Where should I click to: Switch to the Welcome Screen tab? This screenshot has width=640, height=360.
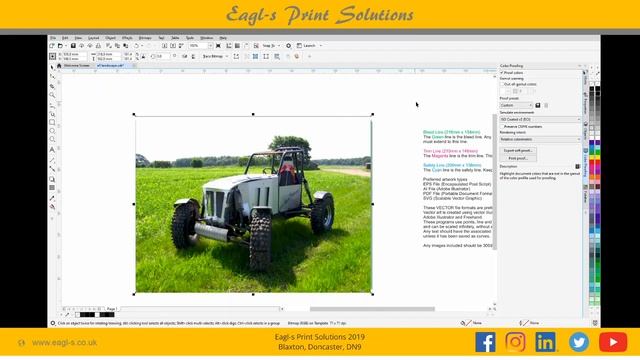click(77, 66)
